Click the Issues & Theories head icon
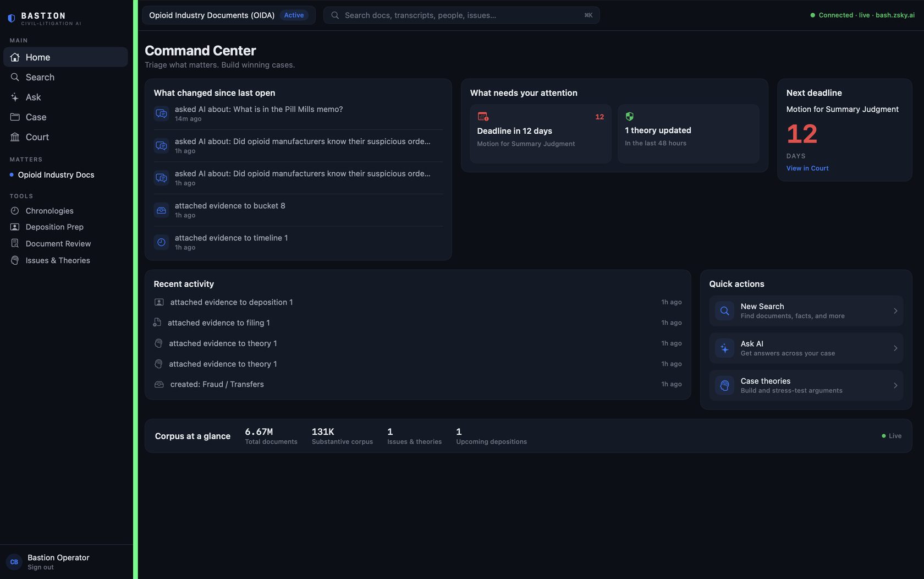Screen dimensions: 924x579 pyautogui.click(x=15, y=260)
